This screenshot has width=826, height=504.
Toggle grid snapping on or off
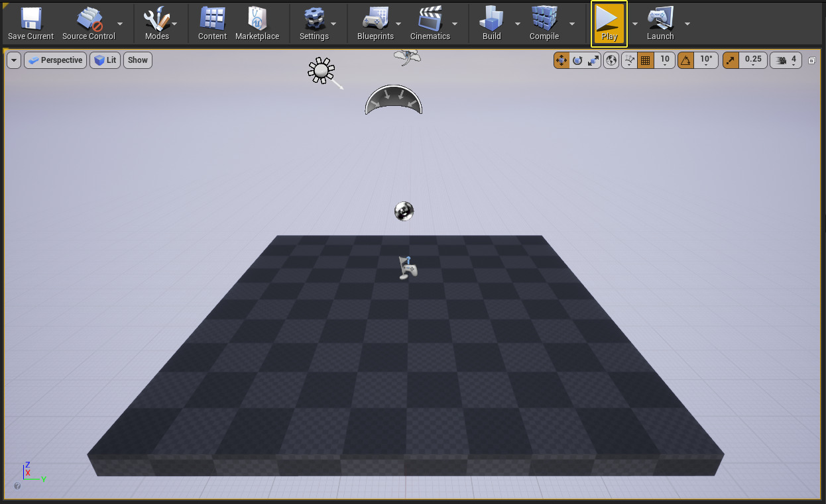(645, 60)
